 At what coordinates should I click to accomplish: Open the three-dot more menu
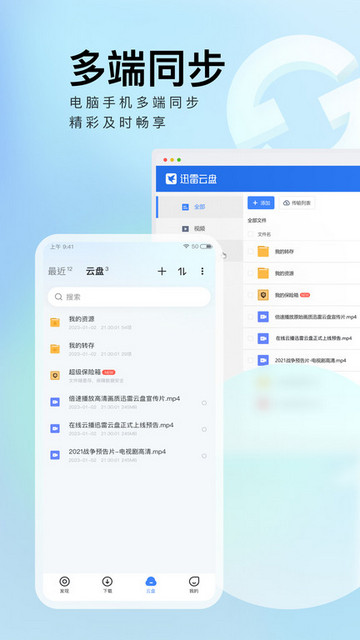(x=202, y=271)
